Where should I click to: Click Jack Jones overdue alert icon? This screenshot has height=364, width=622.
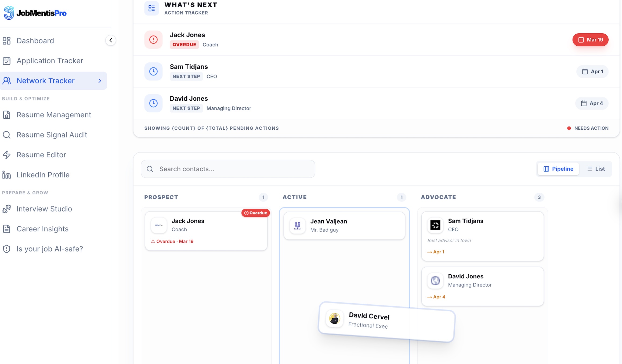(x=153, y=39)
